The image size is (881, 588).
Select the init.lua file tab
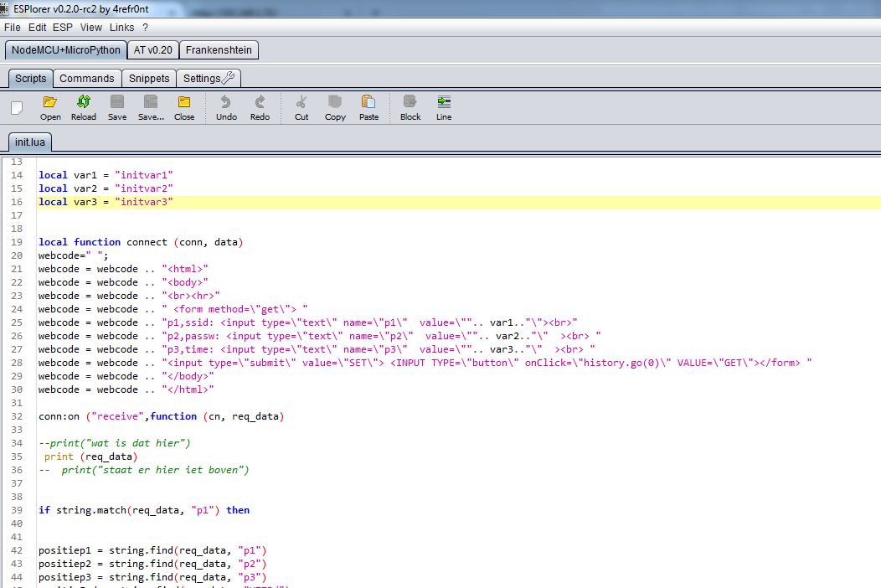[x=30, y=142]
